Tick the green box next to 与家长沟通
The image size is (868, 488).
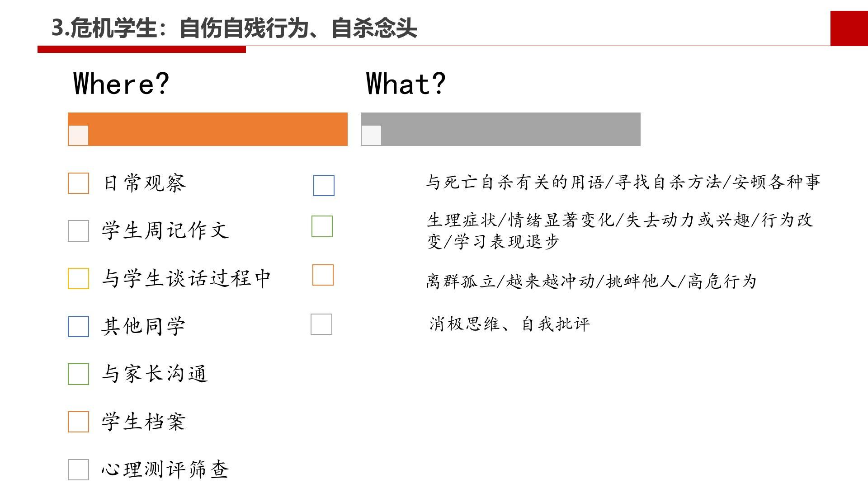(78, 374)
